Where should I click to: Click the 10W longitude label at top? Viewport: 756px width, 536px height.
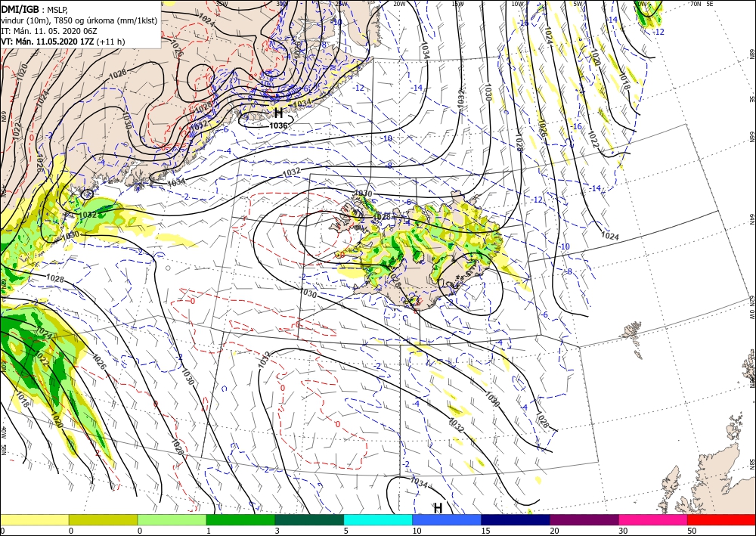click(x=517, y=4)
